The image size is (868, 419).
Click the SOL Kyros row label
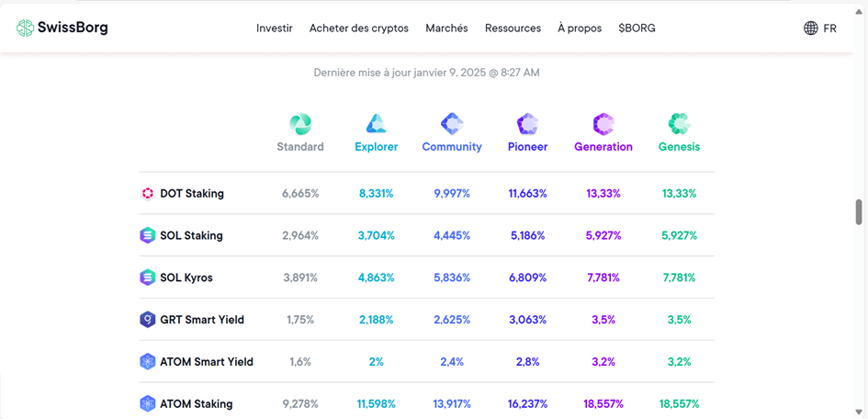tap(186, 277)
